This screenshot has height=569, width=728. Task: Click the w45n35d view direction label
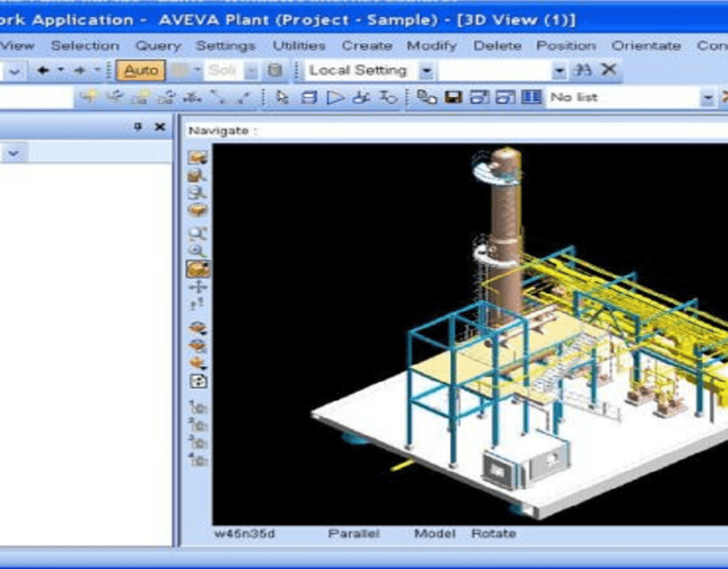(x=245, y=533)
